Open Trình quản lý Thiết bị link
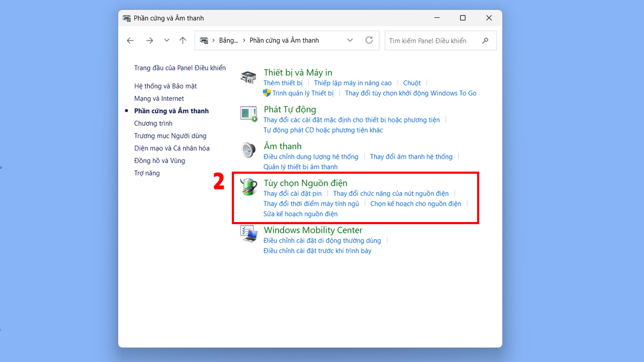 point(303,93)
